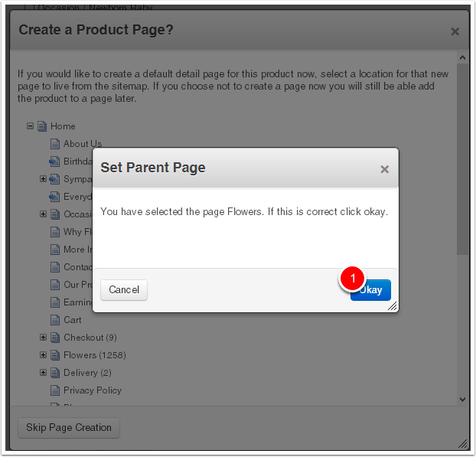Expand the Flowers (1258) tree node
Viewport: 476px width, 457px height.
click(44, 355)
